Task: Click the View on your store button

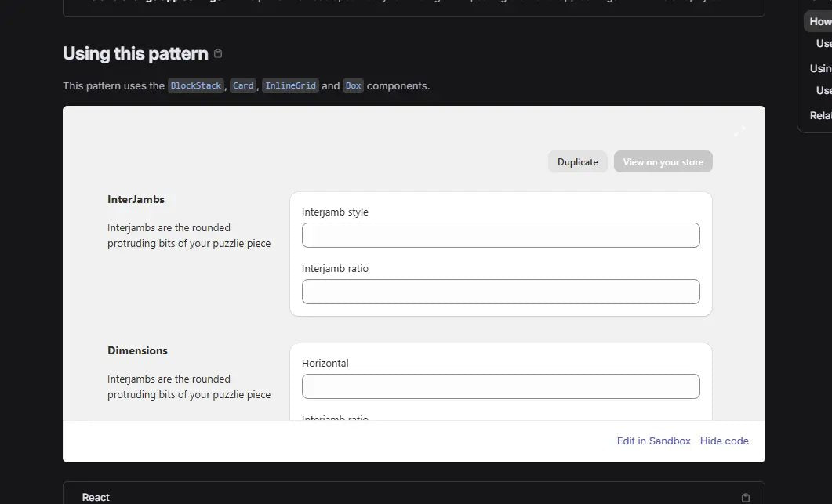Action: tap(663, 162)
